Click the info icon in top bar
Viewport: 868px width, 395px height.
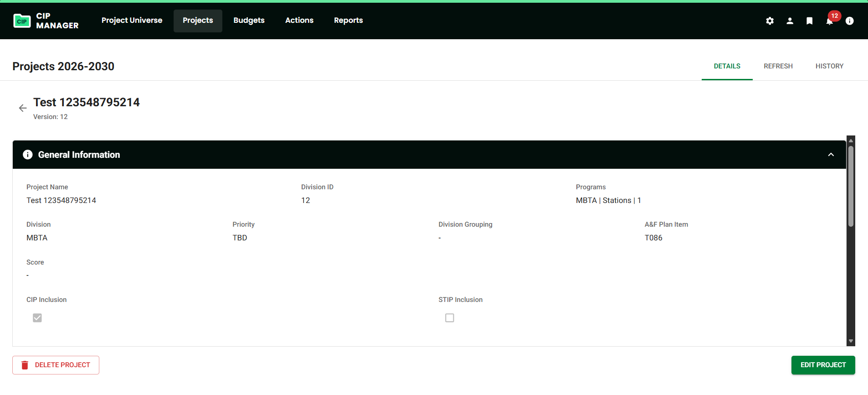(849, 21)
